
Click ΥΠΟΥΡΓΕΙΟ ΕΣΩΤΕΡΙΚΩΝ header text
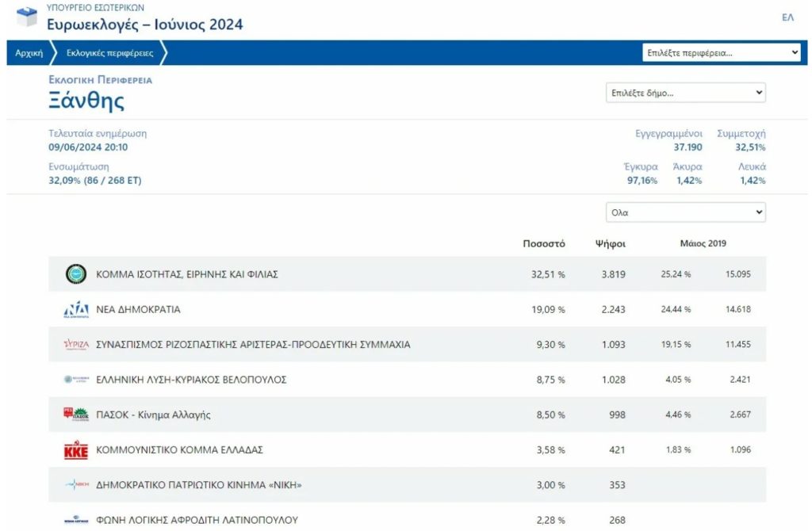pyautogui.click(x=95, y=8)
